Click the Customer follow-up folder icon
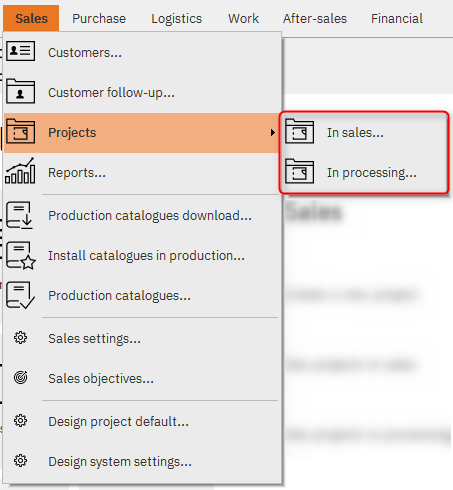The width and height of the screenshot is (453, 490). pyautogui.click(x=20, y=91)
